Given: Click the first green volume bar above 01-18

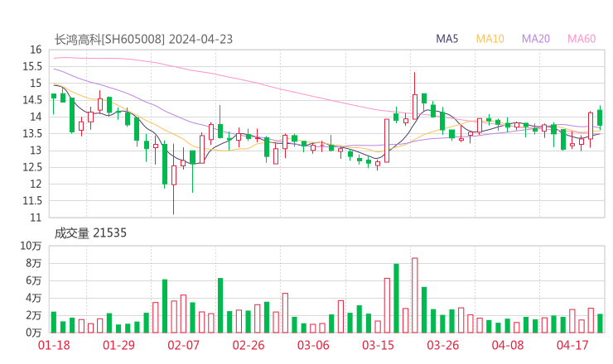Looking at the screenshot, I should point(54,322).
